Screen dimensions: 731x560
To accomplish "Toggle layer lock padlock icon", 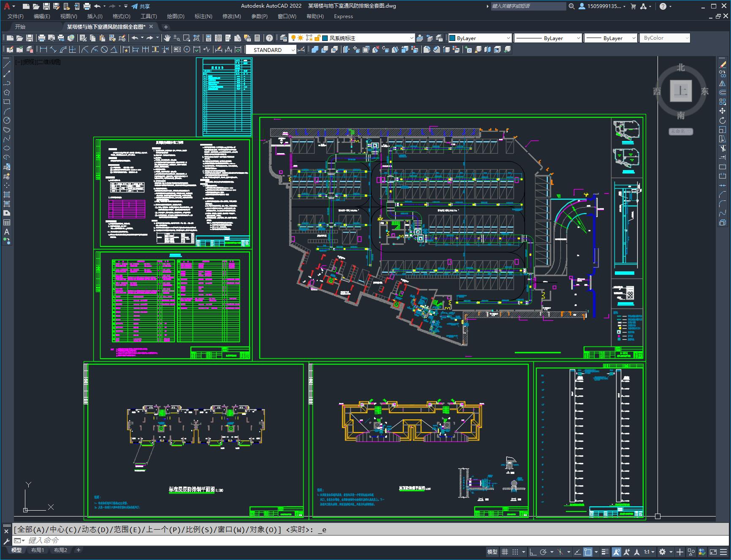I will point(317,38).
